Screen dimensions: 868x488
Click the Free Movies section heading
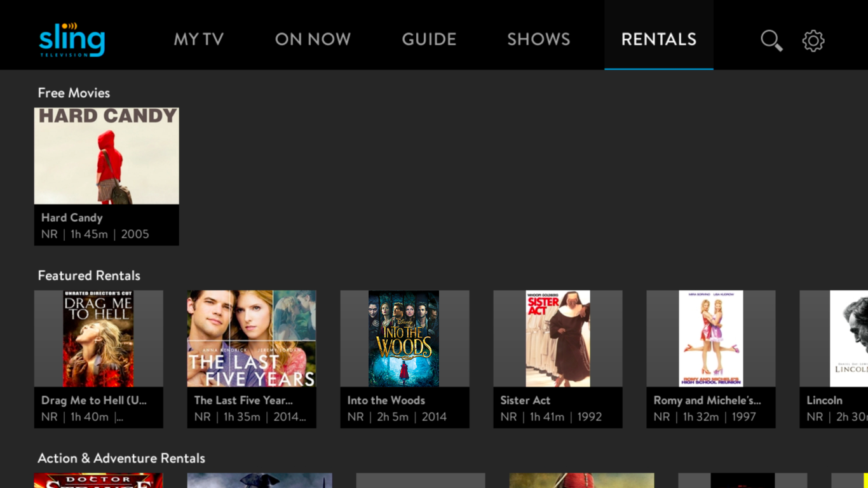(74, 93)
